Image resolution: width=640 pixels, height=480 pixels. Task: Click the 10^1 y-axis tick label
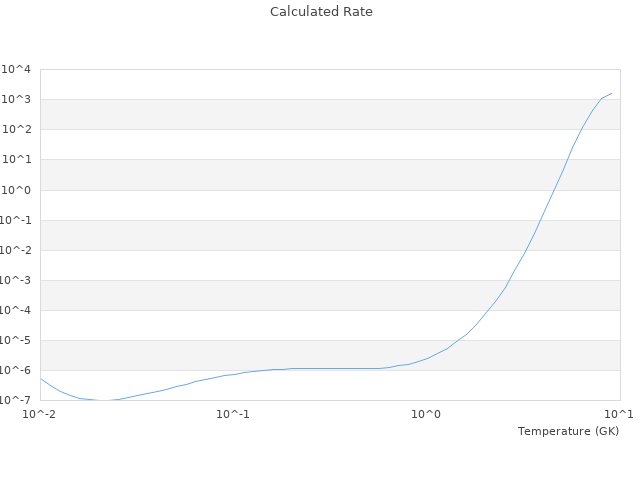click(x=18, y=159)
